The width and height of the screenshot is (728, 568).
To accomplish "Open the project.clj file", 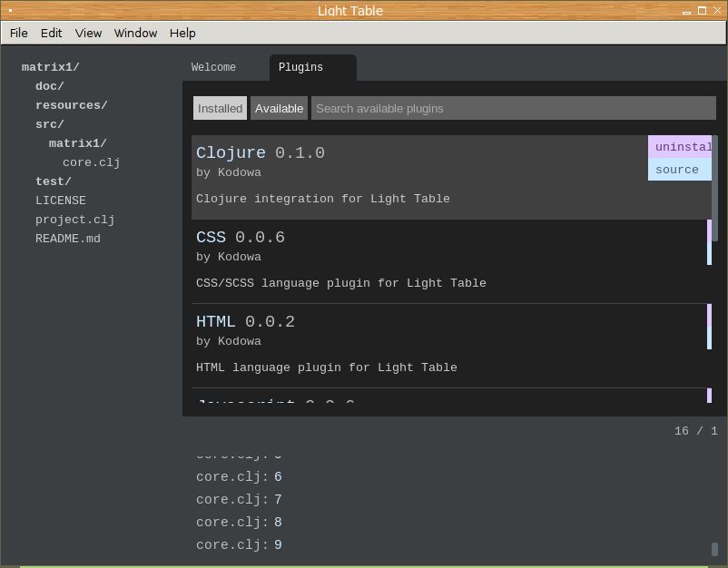I will click(x=75, y=220).
